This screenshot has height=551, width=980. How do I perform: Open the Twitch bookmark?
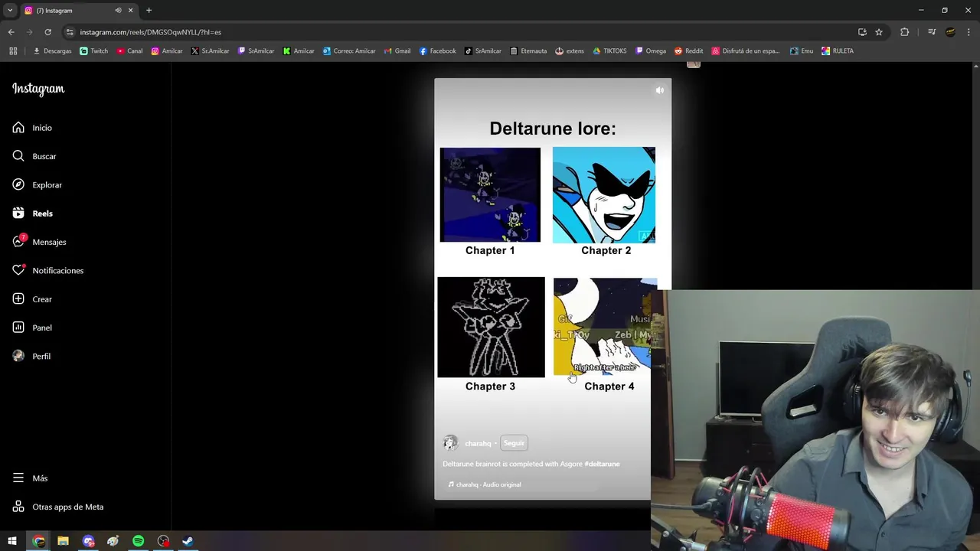point(94,51)
